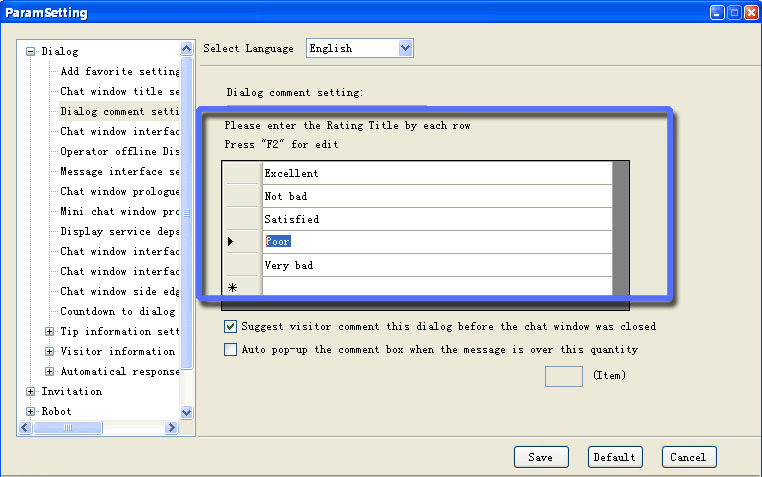The height and width of the screenshot is (477, 762).
Task: Select Chat window title setting item
Action: click(120, 91)
